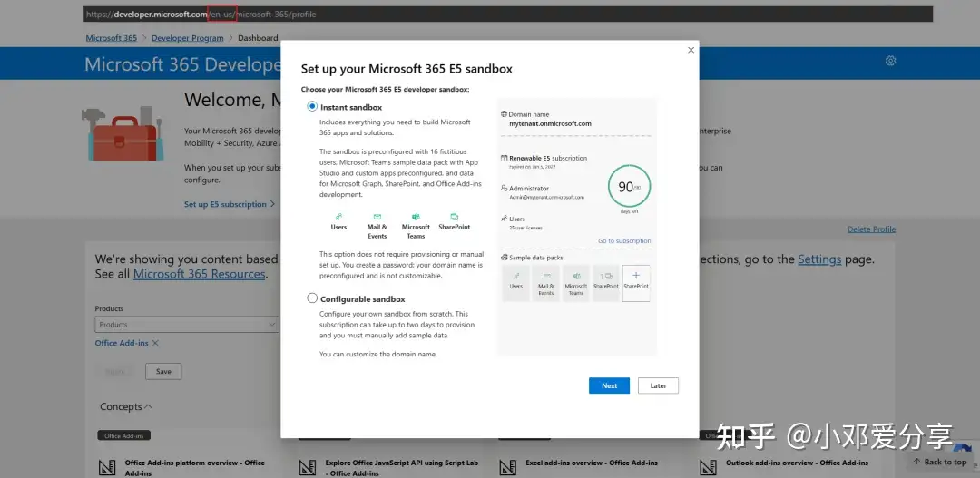This screenshot has height=478, width=980.
Task: Click the Sample data packs package icon
Action: [505, 258]
